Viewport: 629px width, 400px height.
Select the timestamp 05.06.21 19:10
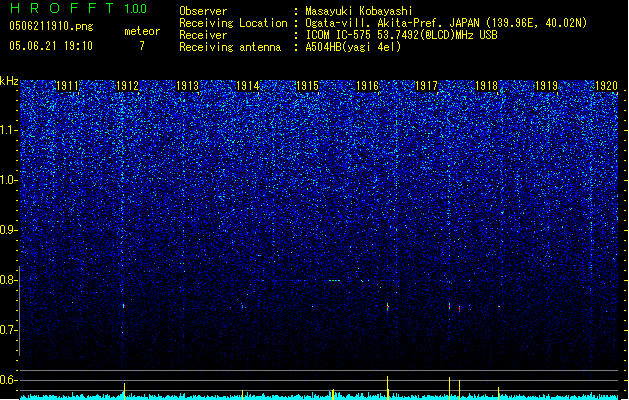(51, 46)
